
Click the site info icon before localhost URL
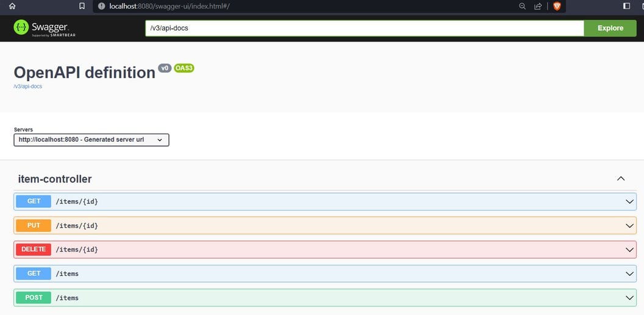[x=101, y=6]
